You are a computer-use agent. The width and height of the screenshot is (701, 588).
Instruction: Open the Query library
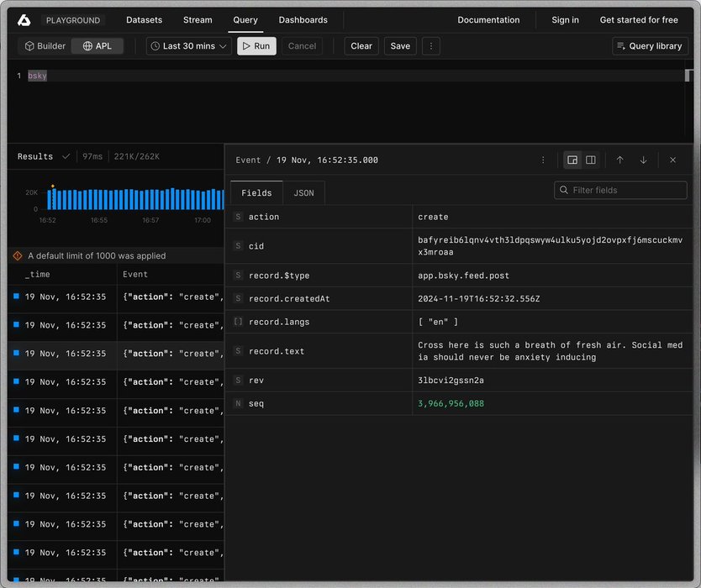point(650,46)
